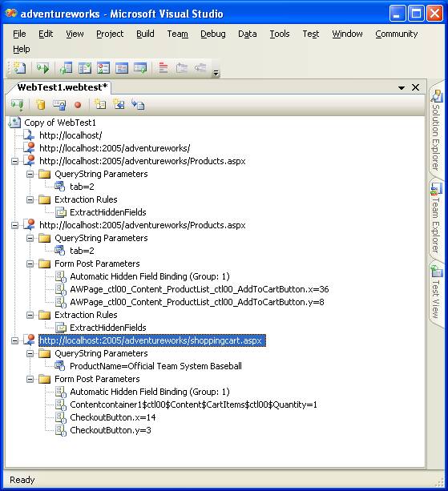The image size is (448, 491).
Task: Click the Ready status bar text
Action: point(22,480)
